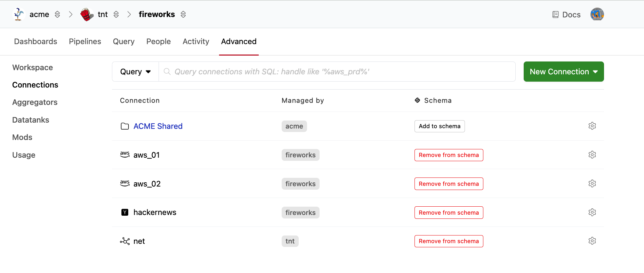Click the Docs book icon
This screenshot has height=273, width=644.
click(555, 15)
